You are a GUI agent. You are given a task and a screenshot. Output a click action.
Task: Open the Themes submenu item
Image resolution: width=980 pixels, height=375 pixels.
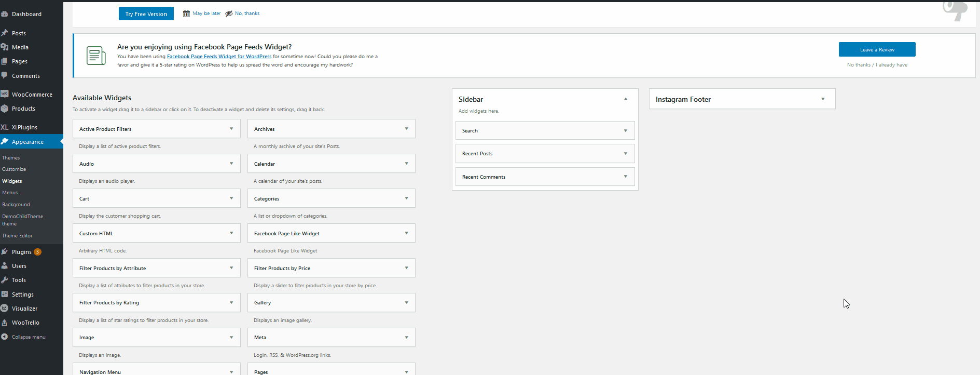click(x=11, y=157)
